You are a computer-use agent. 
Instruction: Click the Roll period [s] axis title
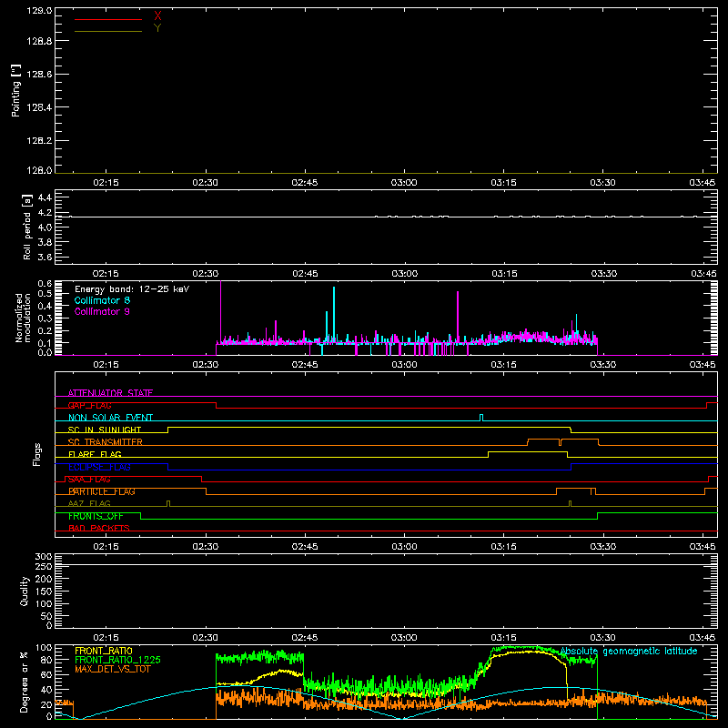click(x=27, y=227)
